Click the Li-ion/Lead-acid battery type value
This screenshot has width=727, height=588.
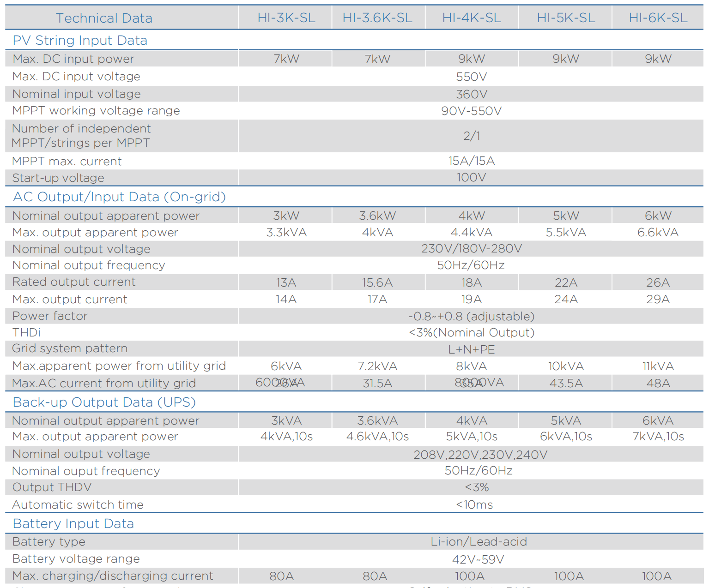tap(479, 541)
